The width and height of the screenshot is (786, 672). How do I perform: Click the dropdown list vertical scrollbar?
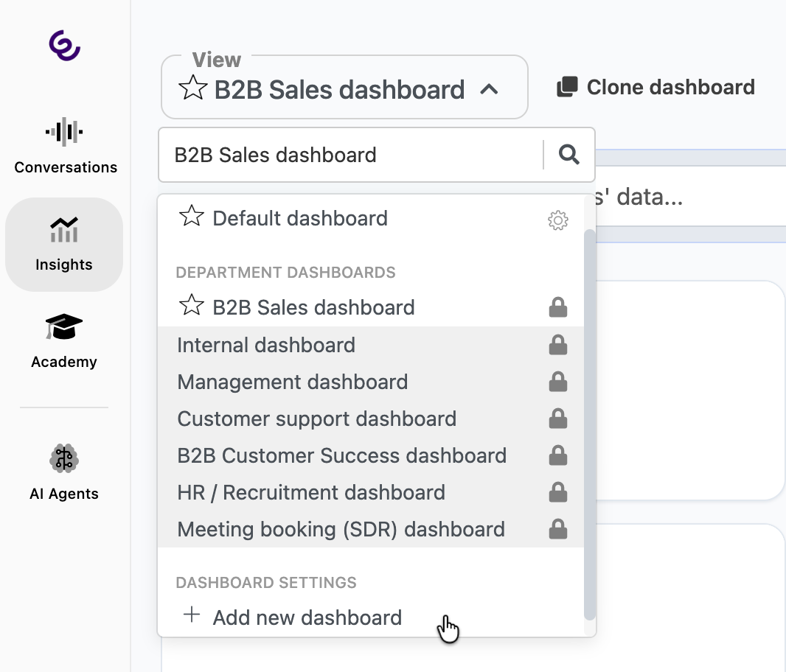coord(589,420)
